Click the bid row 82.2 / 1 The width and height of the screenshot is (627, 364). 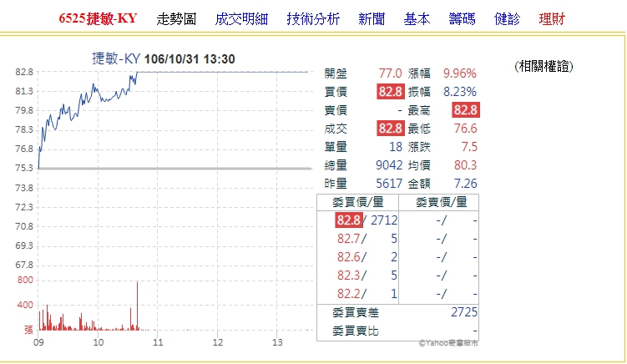[x=367, y=294]
